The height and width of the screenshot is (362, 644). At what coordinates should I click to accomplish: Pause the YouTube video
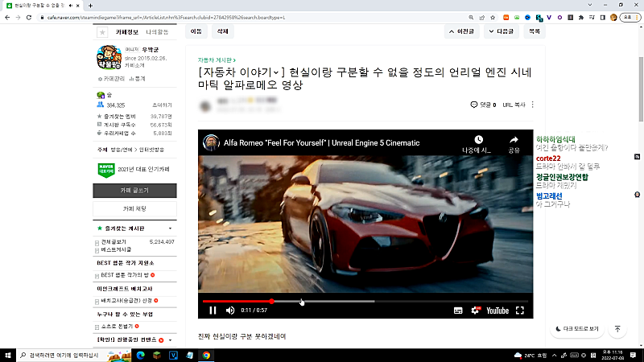213,311
